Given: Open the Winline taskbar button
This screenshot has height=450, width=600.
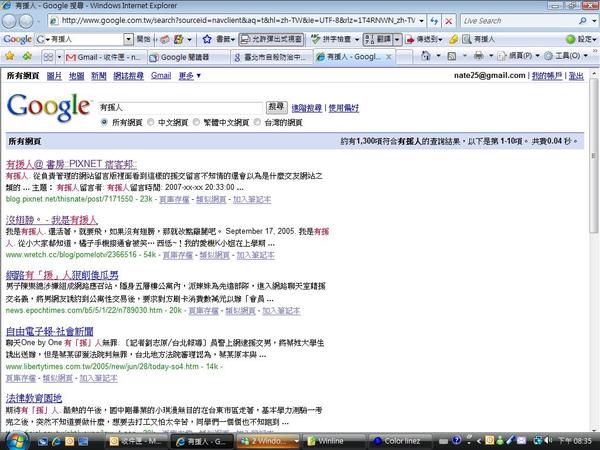Looking at the screenshot, I should point(334,441).
